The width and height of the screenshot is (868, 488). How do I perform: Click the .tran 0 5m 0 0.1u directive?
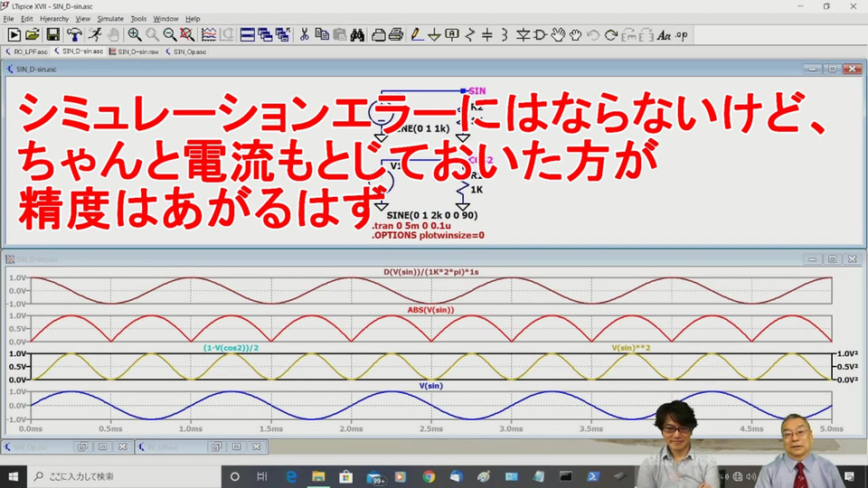[x=410, y=226]
